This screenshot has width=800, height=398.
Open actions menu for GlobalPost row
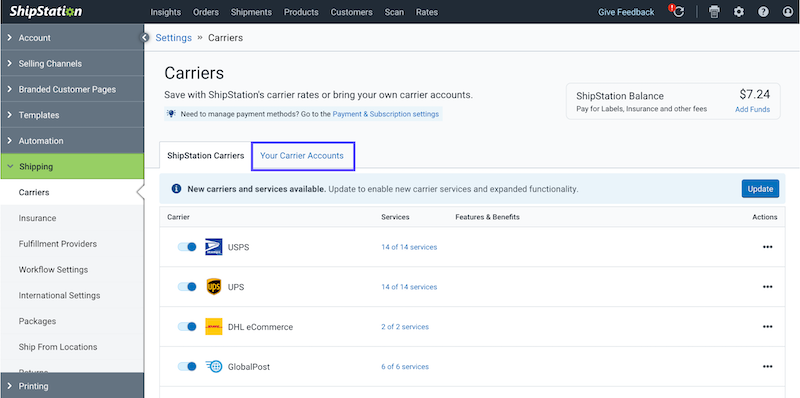pos(767,366)
